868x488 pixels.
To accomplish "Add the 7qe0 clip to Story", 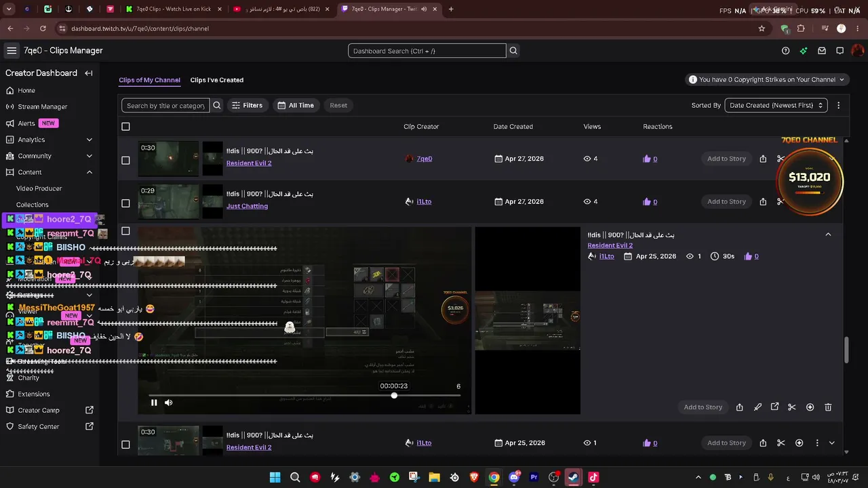I will [726, 159].
